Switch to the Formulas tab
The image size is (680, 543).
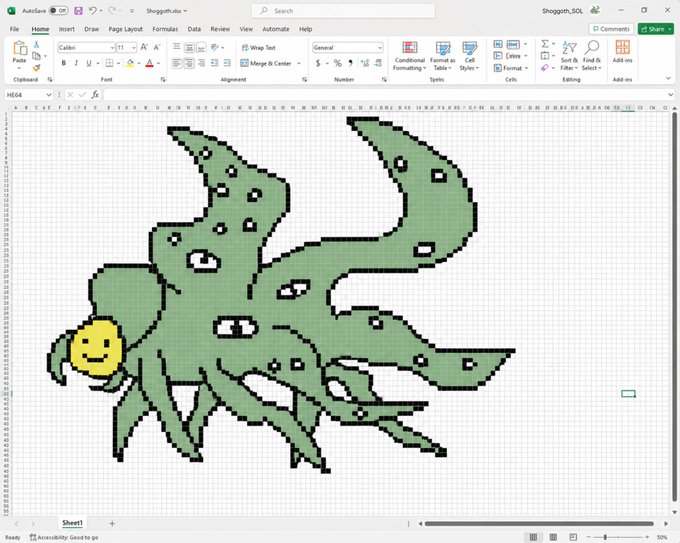[165, 29]
